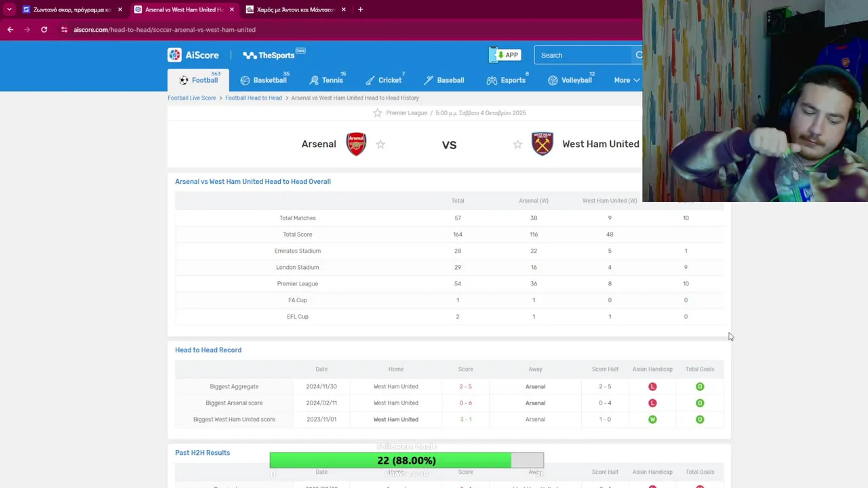Favorite West Ham United with its star
Viewport: 868px width, 488px height.
517,144
